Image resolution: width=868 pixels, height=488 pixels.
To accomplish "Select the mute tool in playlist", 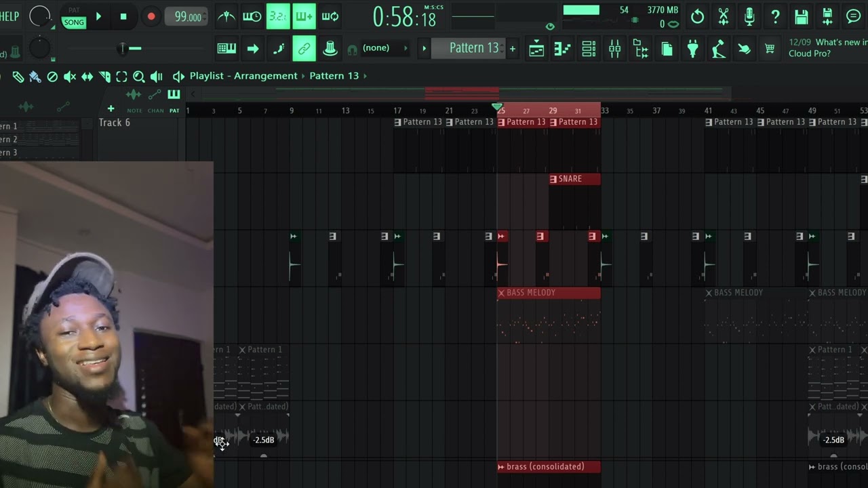I will coord(69,77).
